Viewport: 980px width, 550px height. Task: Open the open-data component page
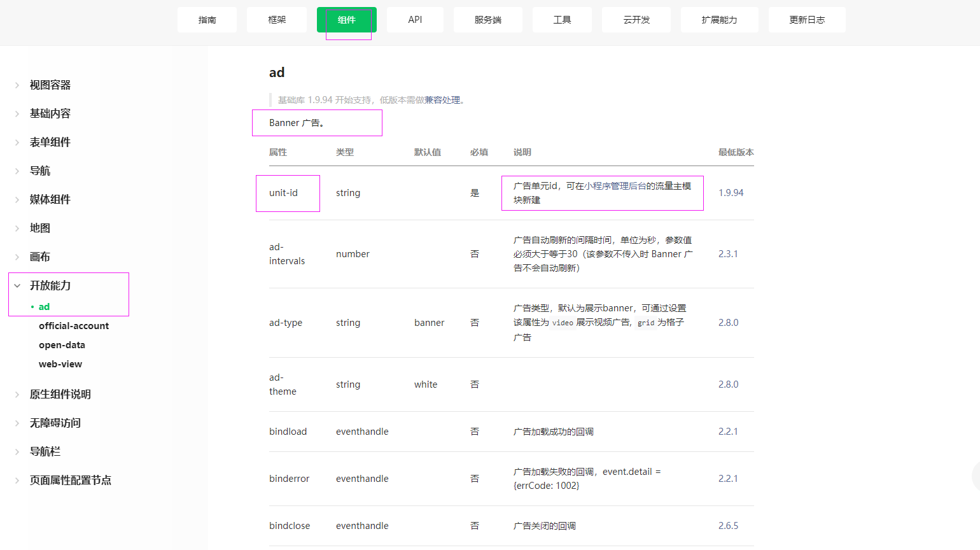(62, 344)
